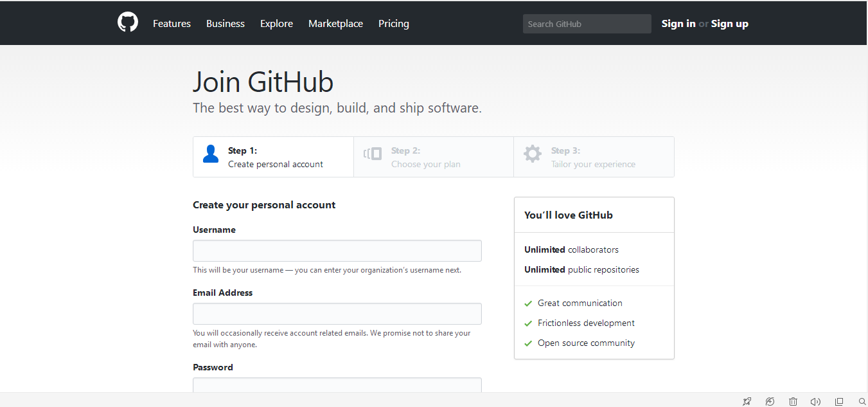
Task: Click the rocket icon in status bar
Action: tap(747, 402)
